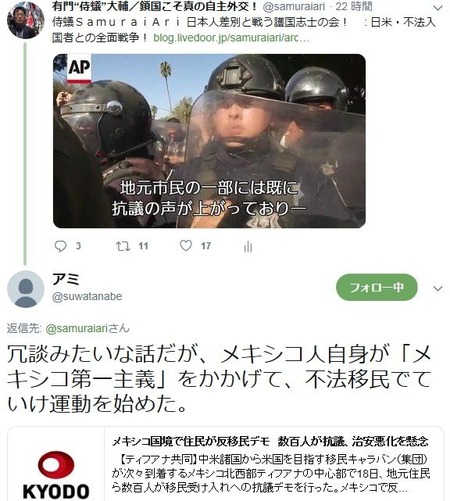Viewport: 450px width, 501px height.
Task: Toggle the フォロー中 following button
Action: (377, 287)
